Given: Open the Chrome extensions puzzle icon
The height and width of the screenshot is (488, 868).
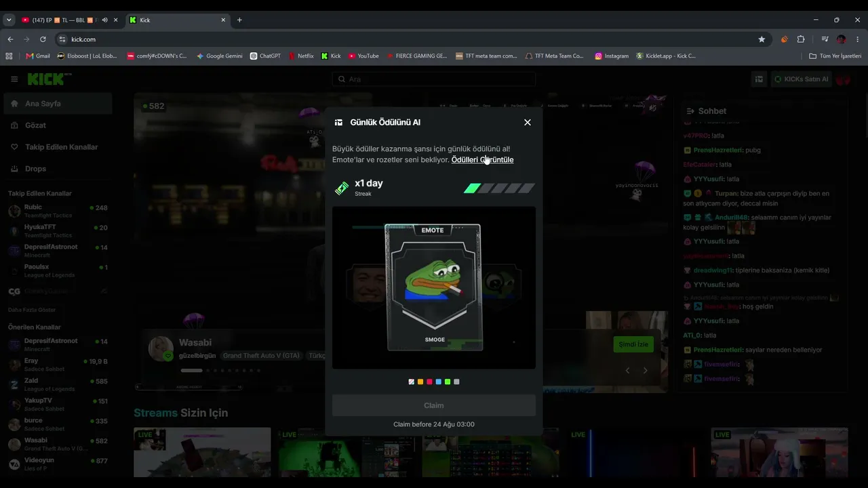Looking at the screenshot, I should 801,39.
